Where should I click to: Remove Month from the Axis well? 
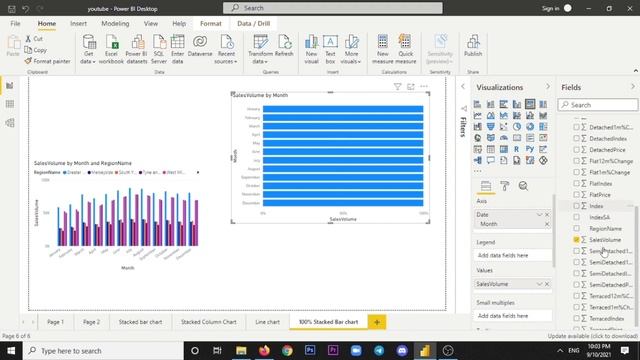547,224
